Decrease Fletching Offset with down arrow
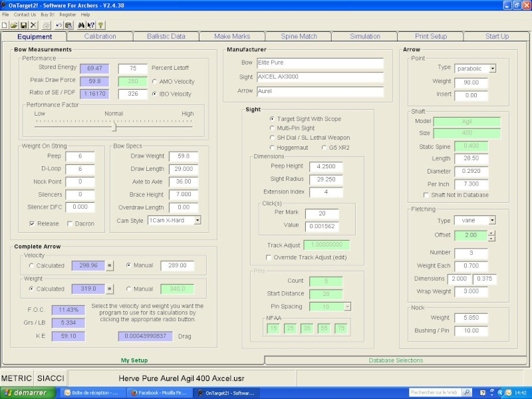Image resolution: width=532 pixels, height=399 pixels. point(491,239)
